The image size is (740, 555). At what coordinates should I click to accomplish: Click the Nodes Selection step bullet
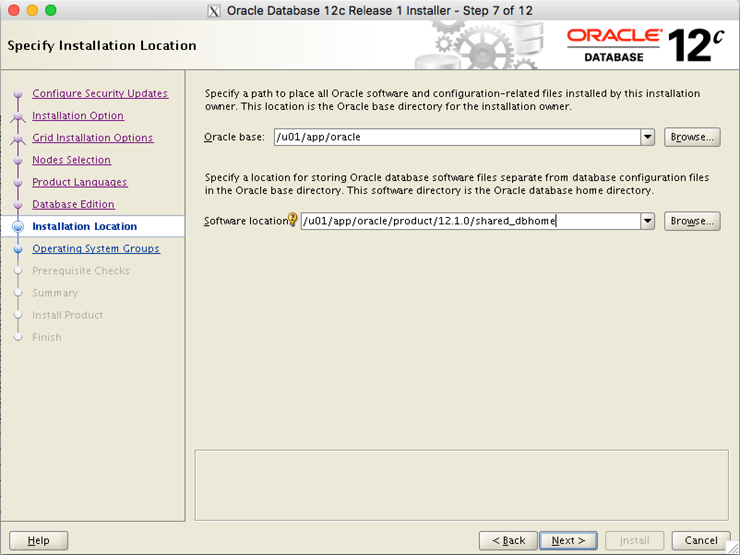coord(18,160)
